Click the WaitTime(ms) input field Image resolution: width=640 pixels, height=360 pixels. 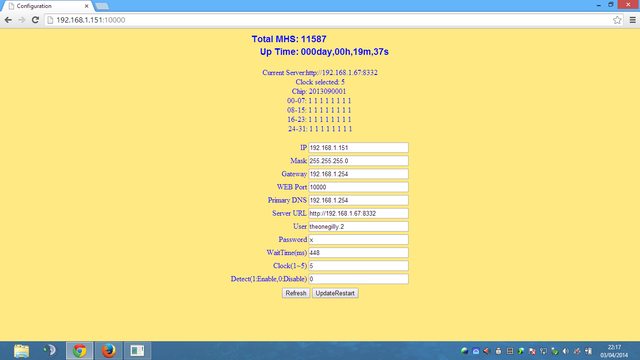coord(358,253)
